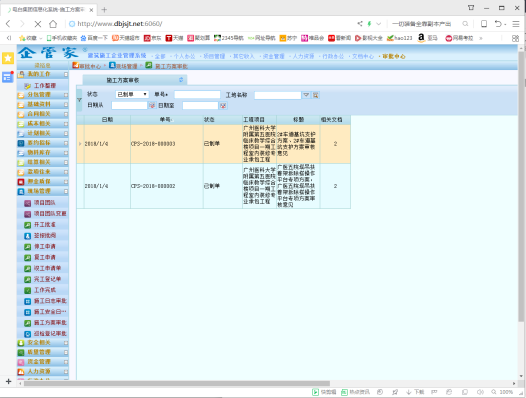Viewport: 526px width, 398px height.
Task: Open the blue news list icon with red dot
Action: (7, 77)
